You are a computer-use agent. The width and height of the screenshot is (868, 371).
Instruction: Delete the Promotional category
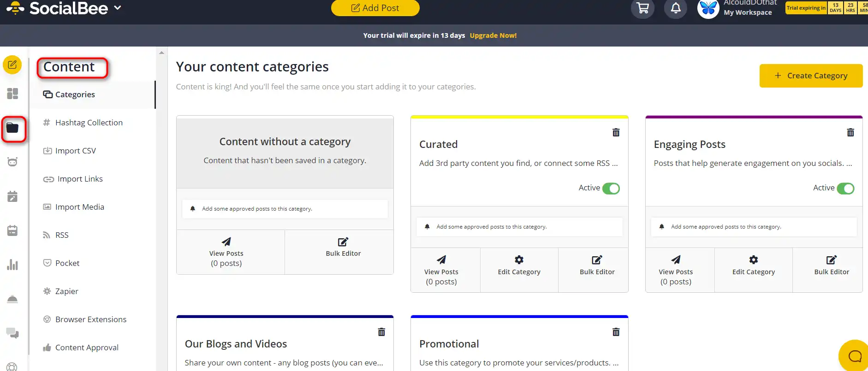[x=616, y=332]
